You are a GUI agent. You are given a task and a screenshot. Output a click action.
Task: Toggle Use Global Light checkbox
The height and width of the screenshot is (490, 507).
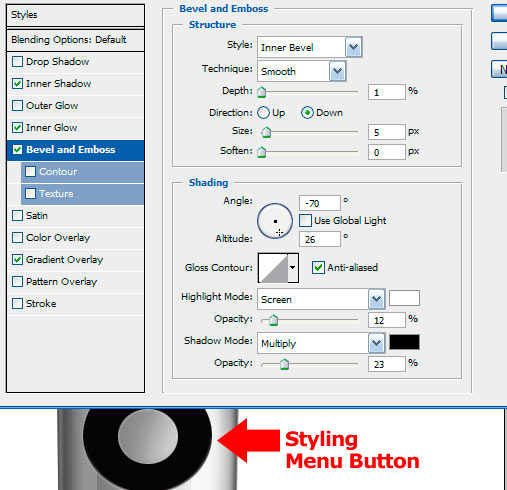[x=305, y=221]
